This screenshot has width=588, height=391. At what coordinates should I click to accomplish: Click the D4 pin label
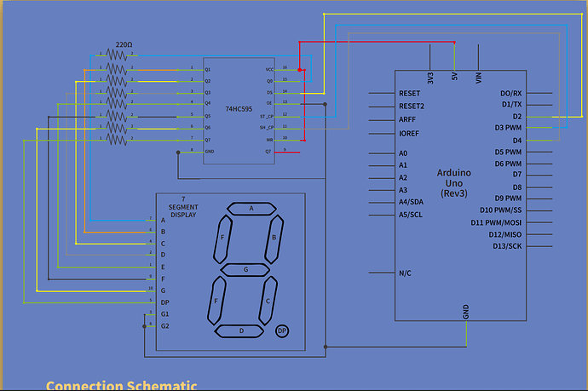point(517,141)
